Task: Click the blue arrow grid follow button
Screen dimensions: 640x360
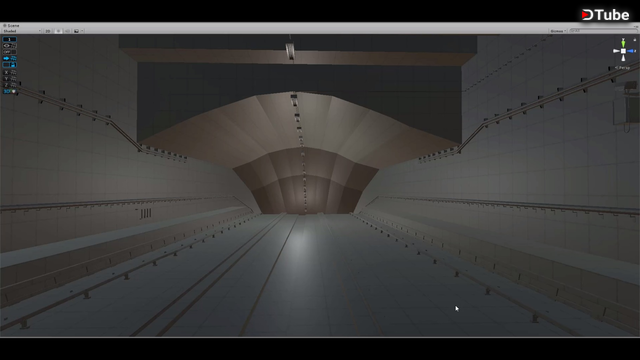Action: [9, 58]
